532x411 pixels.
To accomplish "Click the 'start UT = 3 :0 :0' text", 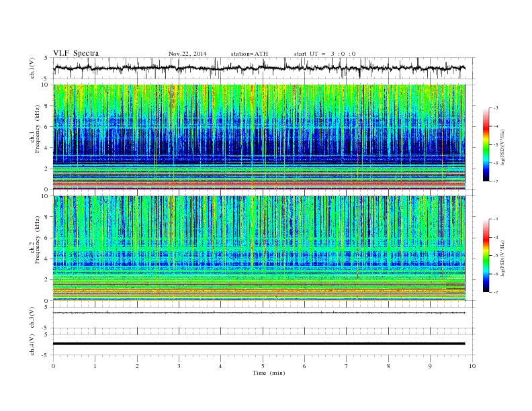I will (324, 54).
